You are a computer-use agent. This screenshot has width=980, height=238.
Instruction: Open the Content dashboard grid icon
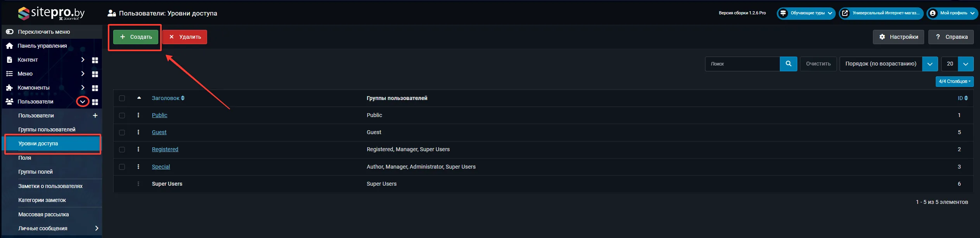95,60
